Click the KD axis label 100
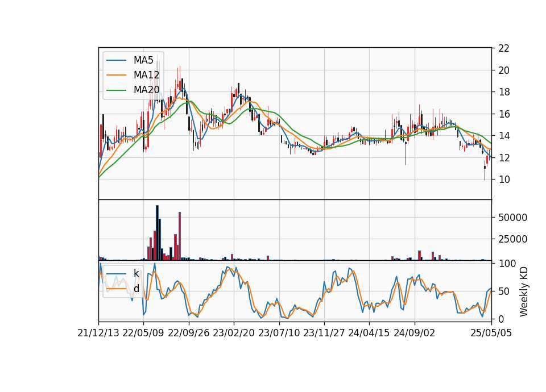This screenshot has width=546, height=392. pyautogui.click(x=507, y=264)
